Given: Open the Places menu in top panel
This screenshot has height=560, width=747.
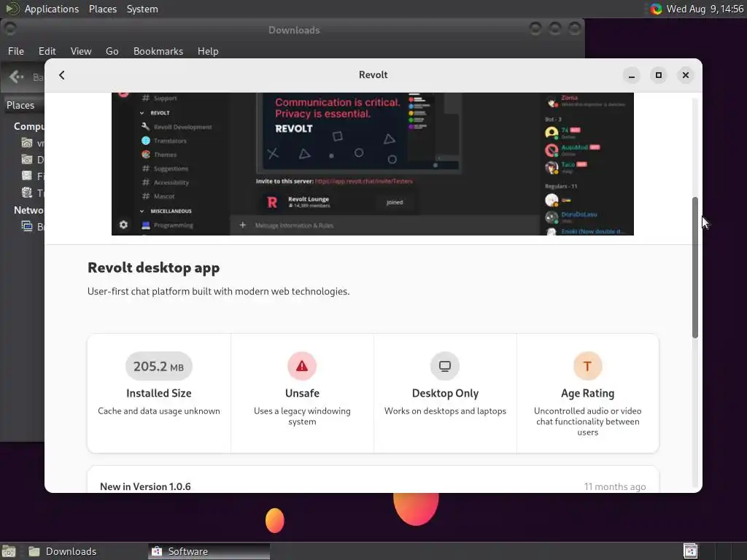Looking at the screenshot, I should [x=103, y=9].
